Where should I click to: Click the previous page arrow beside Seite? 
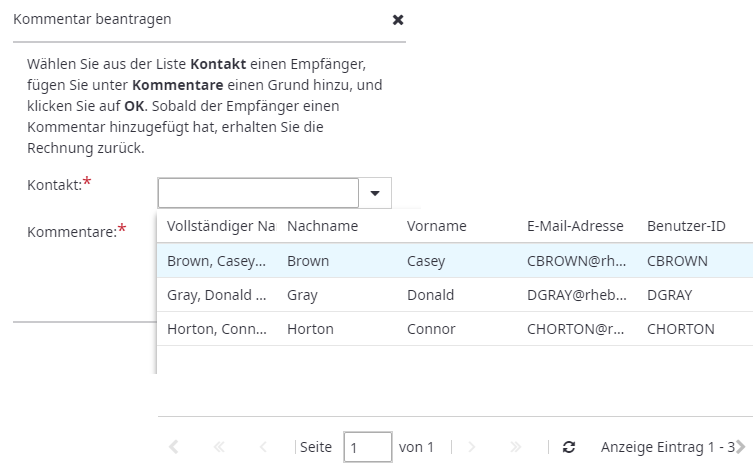[264, 447]
